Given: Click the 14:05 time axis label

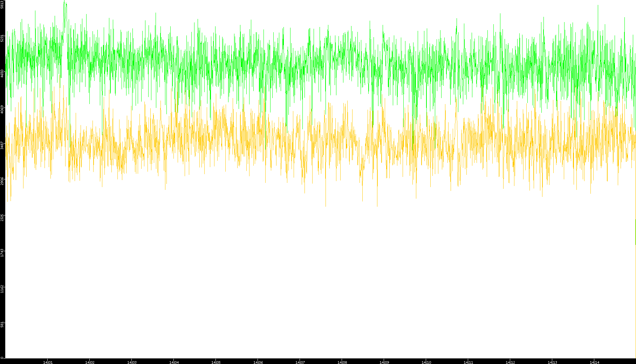Looking at the screenshot, I should click(216, 362).
